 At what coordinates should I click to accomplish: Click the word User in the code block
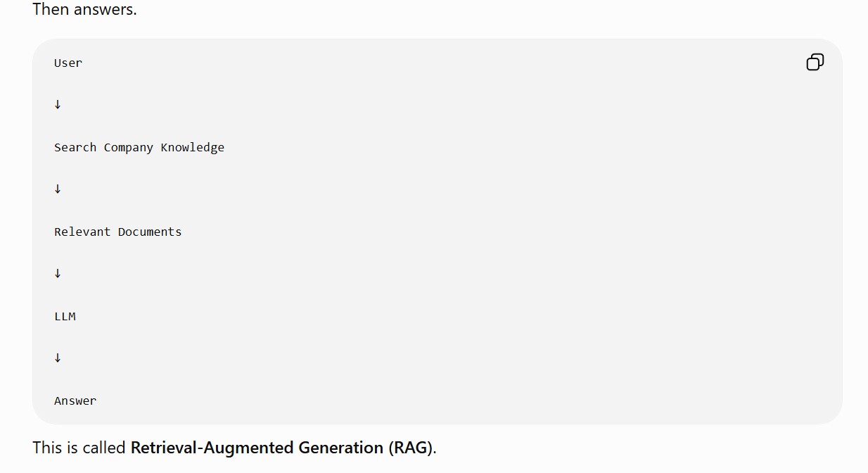click(68, 63)
